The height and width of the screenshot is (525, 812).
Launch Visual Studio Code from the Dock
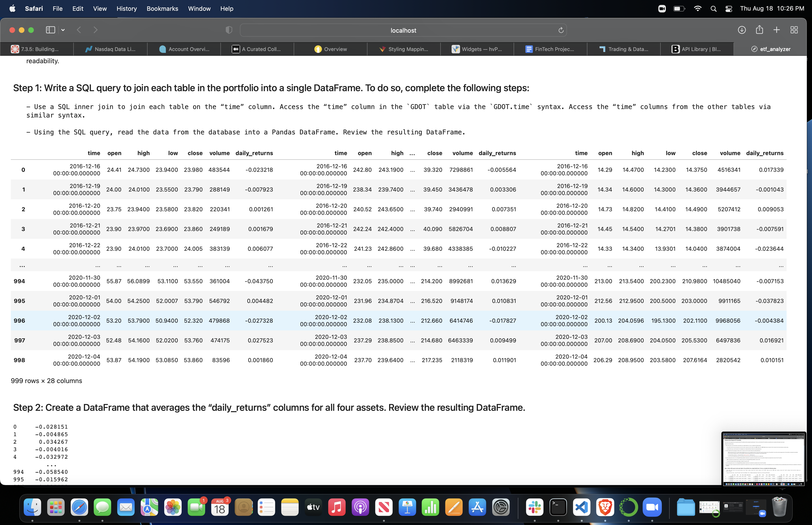click(582, 508)
